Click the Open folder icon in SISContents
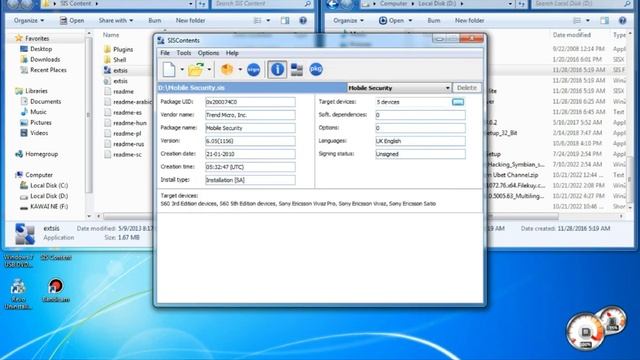Viewport: 640px width, 360px height. coord(196,69)
